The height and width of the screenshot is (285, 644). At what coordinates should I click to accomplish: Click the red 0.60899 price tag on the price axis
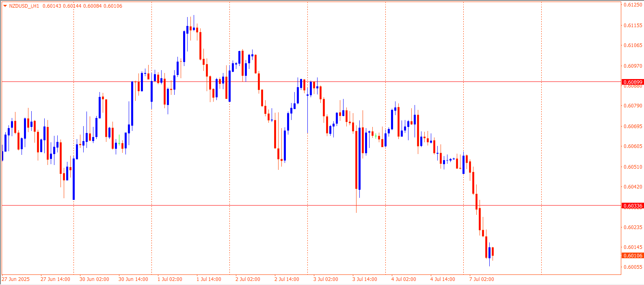point(633,82)
